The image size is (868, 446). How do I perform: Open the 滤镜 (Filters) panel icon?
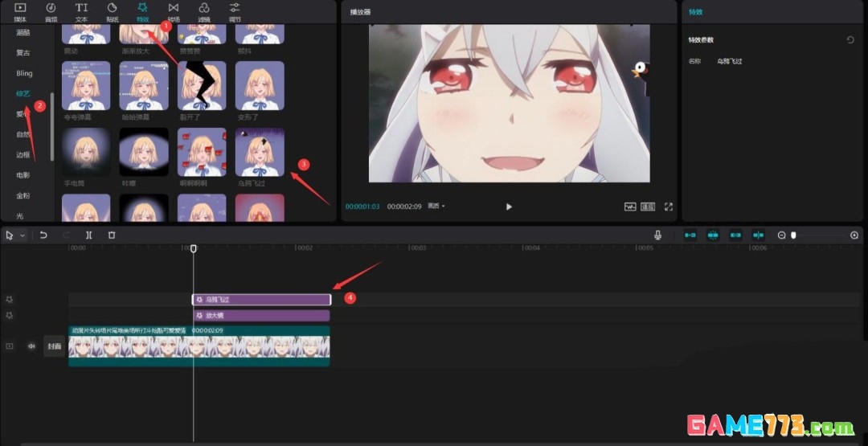tap(204, 11)
